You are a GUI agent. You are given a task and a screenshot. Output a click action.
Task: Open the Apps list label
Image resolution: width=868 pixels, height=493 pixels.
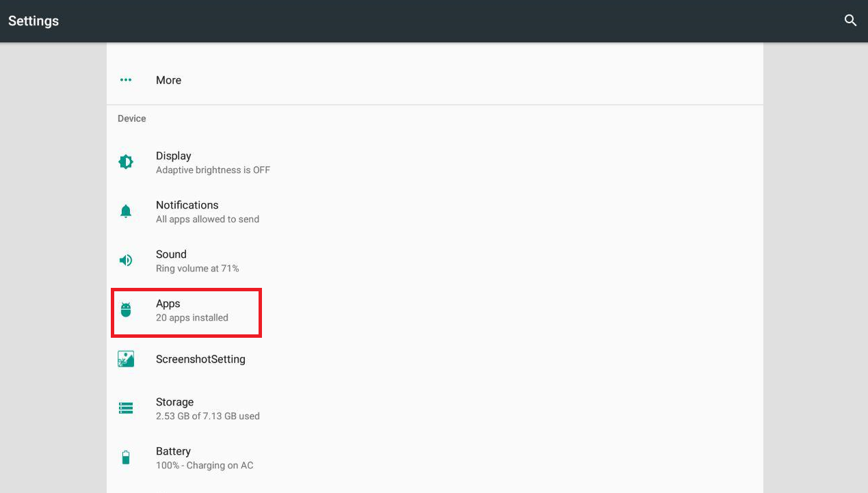pyautogui.click(x=168, y=304)
